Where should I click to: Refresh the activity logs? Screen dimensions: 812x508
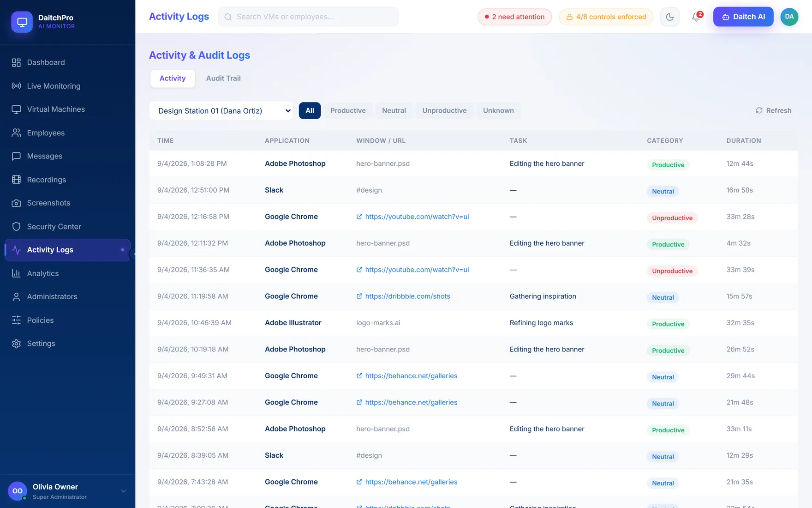tap(774, 111)
